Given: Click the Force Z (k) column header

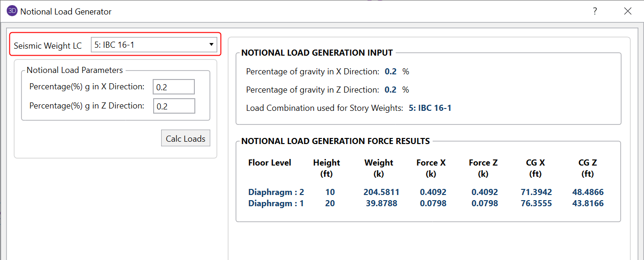Looking at the screenshot, I should (483, 168).
